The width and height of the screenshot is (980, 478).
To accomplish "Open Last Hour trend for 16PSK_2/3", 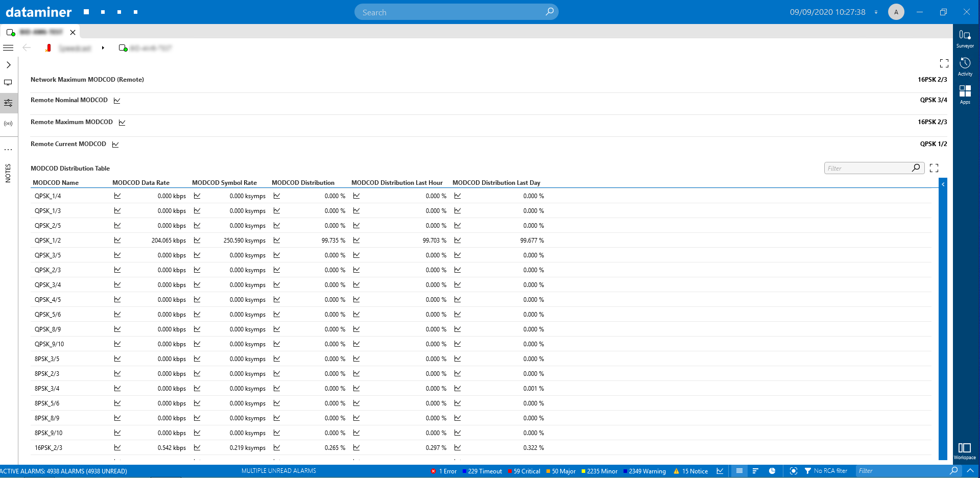I will tap(356, 447).
